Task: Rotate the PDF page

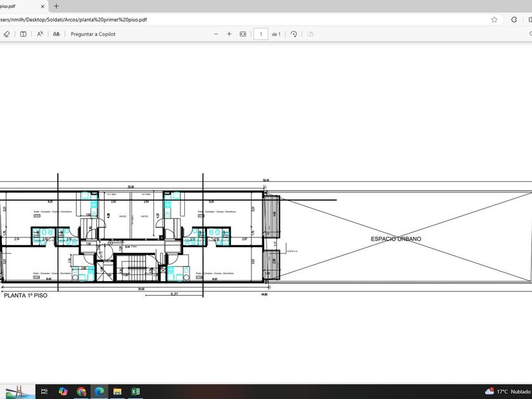Action: 294,34
